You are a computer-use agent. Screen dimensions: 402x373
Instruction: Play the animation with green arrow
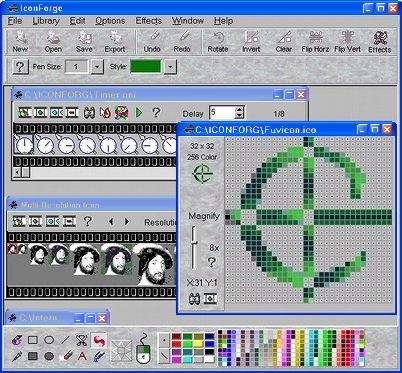(139, 112)
